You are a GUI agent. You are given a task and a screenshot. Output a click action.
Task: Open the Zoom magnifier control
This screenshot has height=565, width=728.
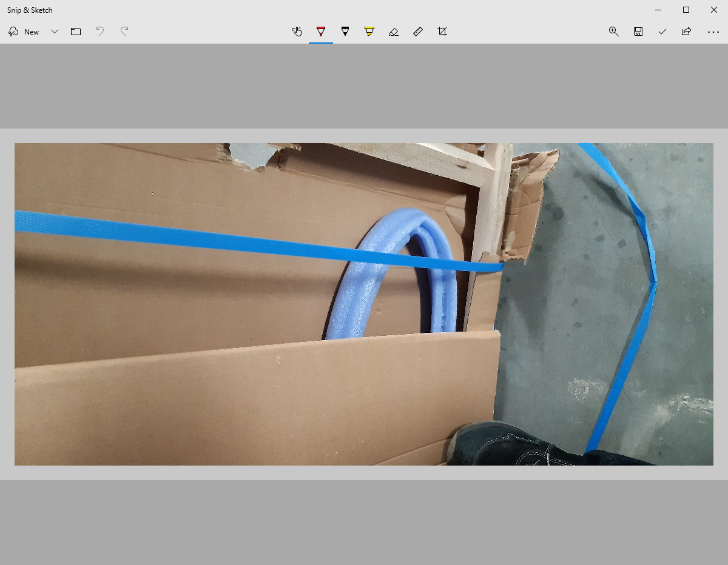click(x=614, y=32)
